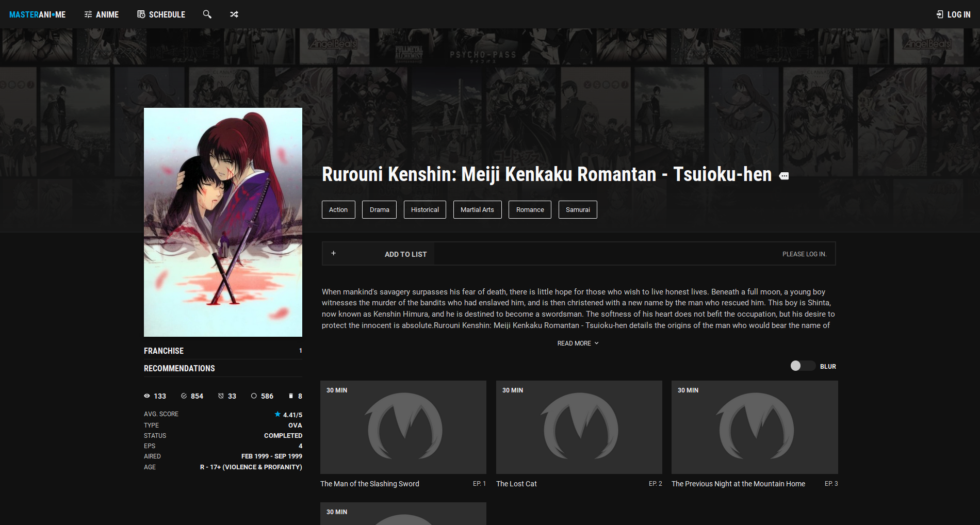Click The Previous Night at the Mountain Home title
Screen dimensions: 980x525
point(738,484)
